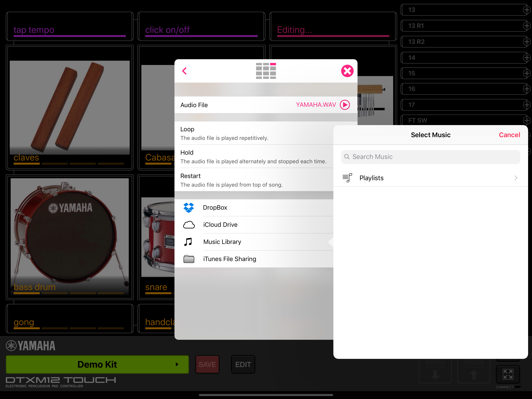Cancel the Select Music dialog
Screen dimensions: 532x399
pos(509,135)
